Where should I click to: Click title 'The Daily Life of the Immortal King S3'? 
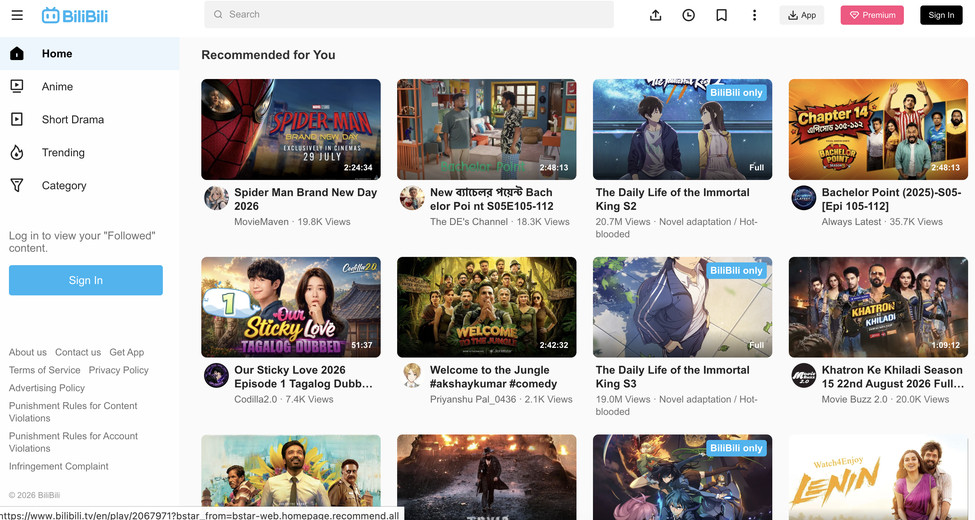coord(672,377)
